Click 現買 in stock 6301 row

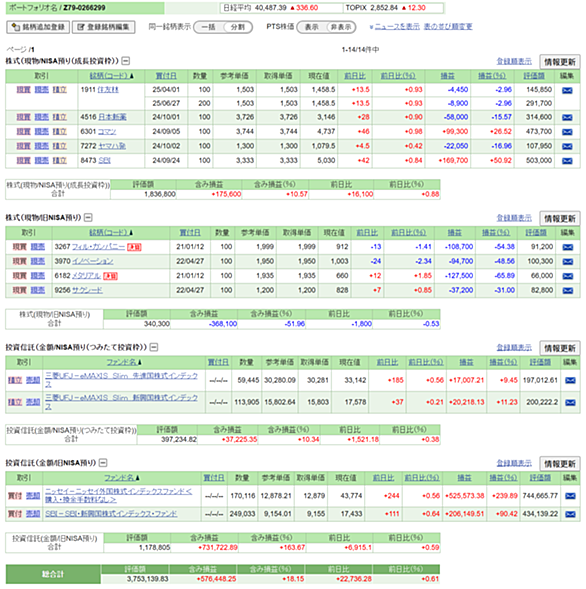(x=23, y=131)
